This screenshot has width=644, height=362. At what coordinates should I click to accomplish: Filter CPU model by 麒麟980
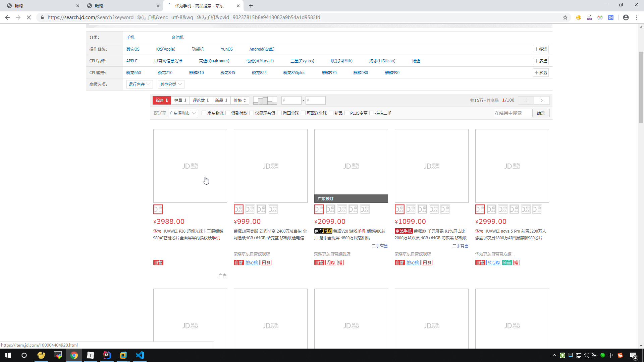361,73
